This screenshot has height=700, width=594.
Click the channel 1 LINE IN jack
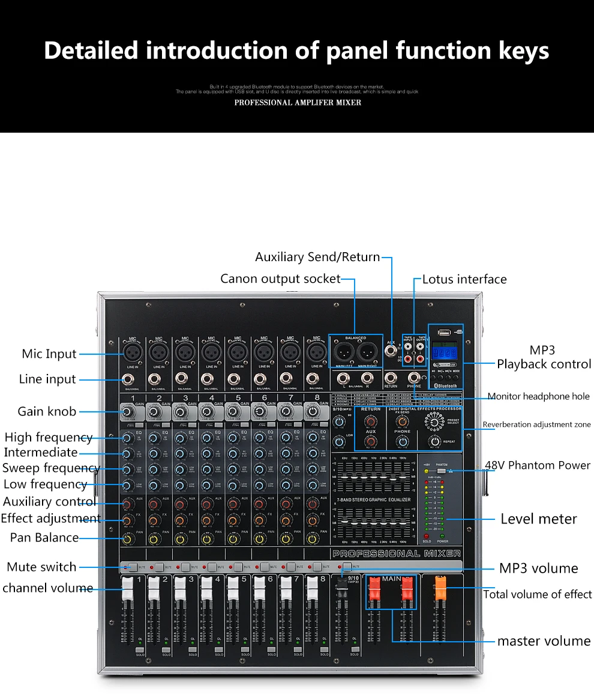(x=128, y=380)
